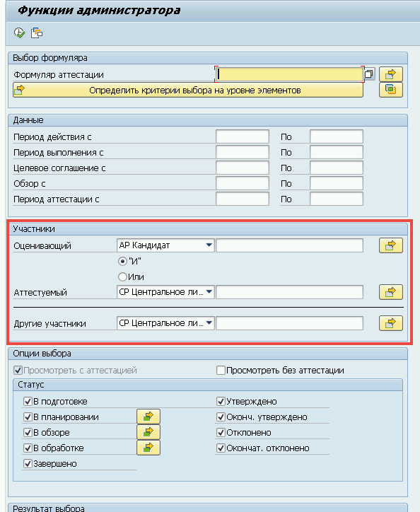Uncheck the Завершено status checkbox
420x512 pixels.
(x=28, y=463)
